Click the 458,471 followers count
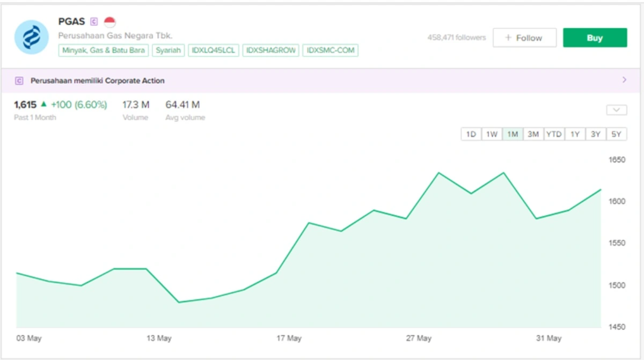Image resolution: width=644 pixels, height=360 pixels. 457,38
